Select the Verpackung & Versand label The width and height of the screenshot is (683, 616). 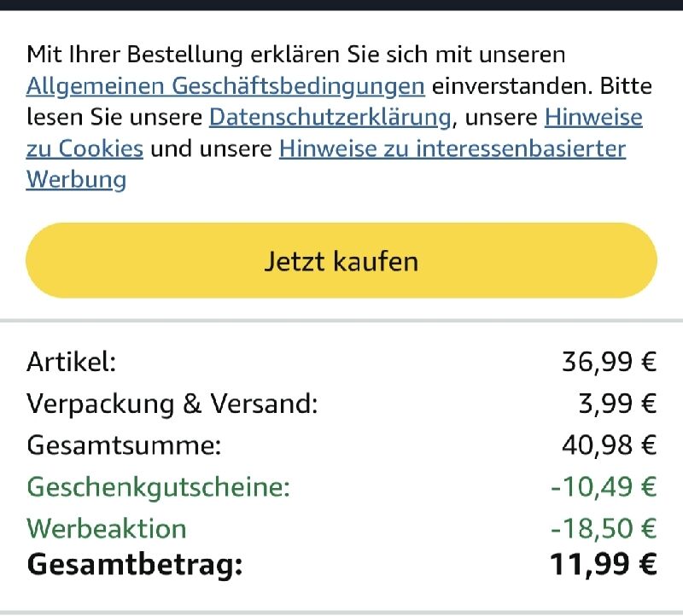click(172, 404)
